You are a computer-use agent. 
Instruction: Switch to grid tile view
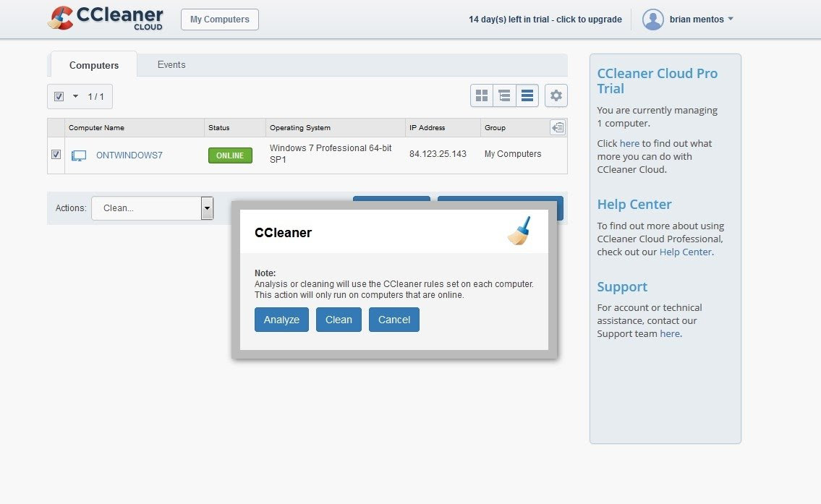point(482,95)
